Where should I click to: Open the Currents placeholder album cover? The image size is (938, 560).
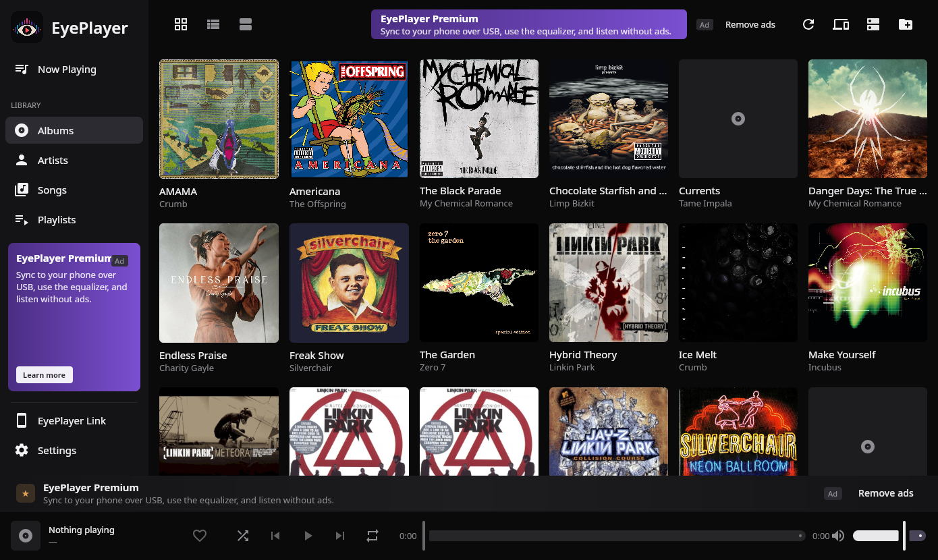coord(738,119)
